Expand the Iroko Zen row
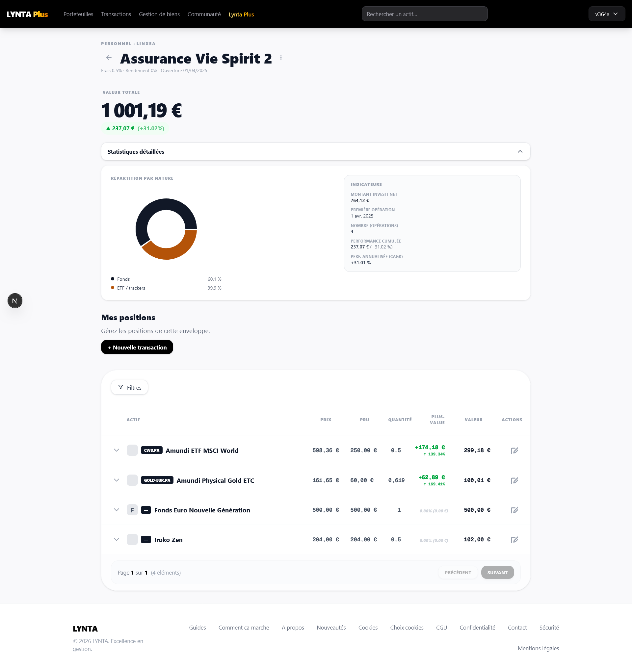 pyautogui.click(x=117, y=540)
